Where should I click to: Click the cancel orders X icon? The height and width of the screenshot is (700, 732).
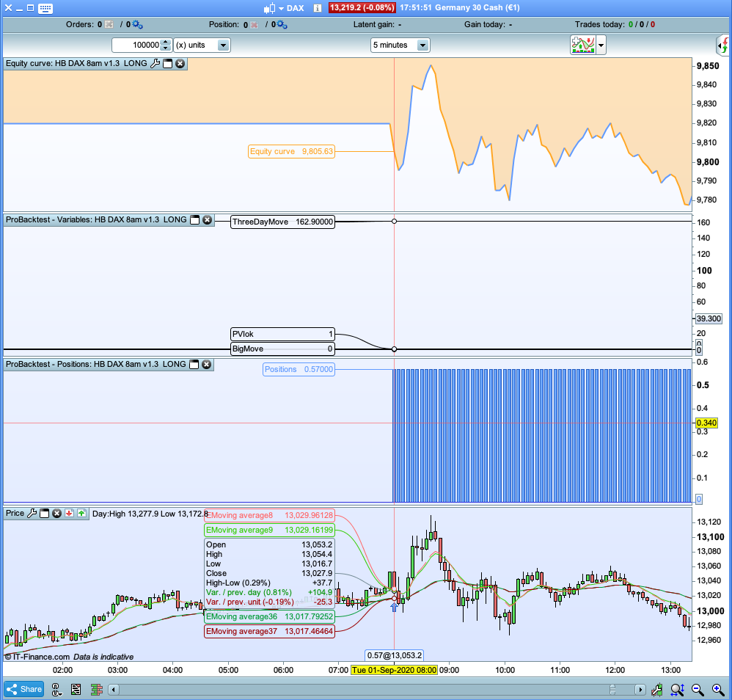(109, 24)
